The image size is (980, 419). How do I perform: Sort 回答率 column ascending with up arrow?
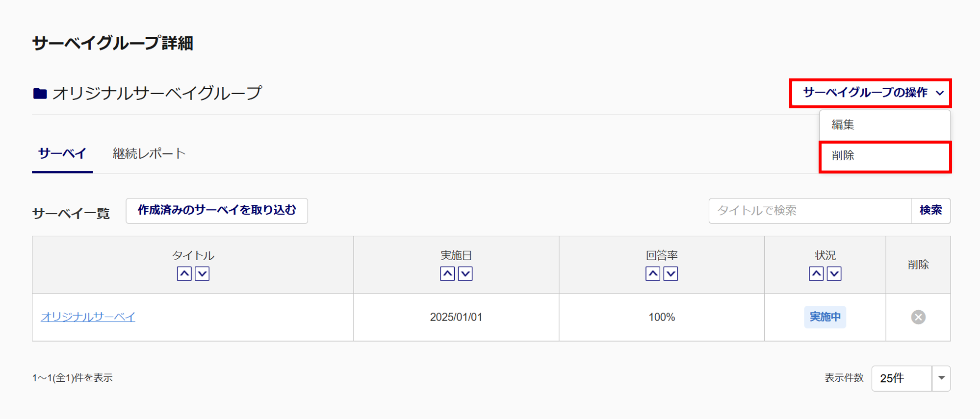click(x=653, y=273)
